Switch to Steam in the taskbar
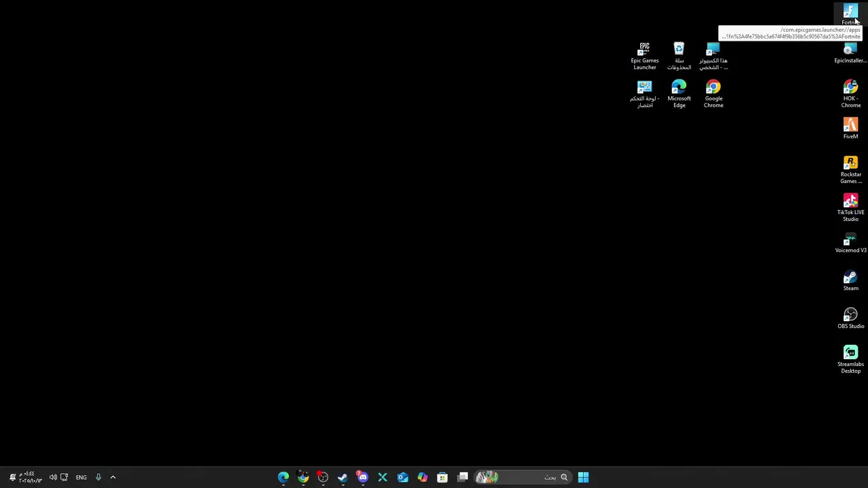 [342, 477]
